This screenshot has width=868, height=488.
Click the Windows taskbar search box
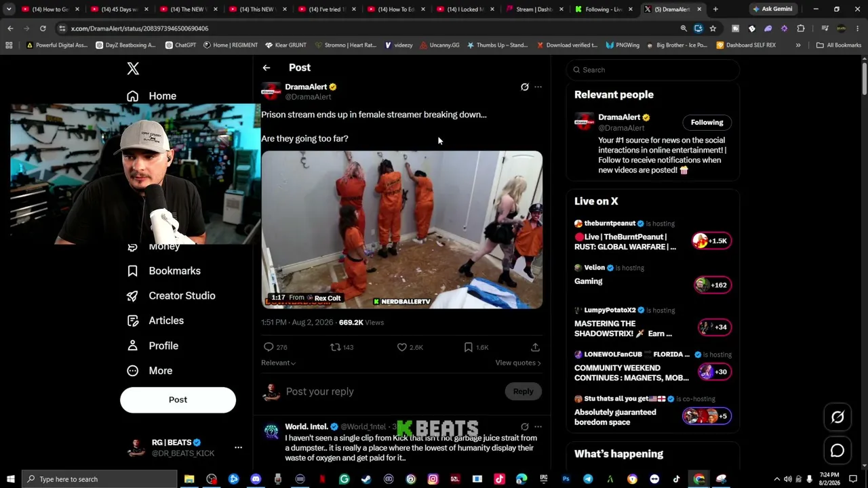(x=99, y=479)
